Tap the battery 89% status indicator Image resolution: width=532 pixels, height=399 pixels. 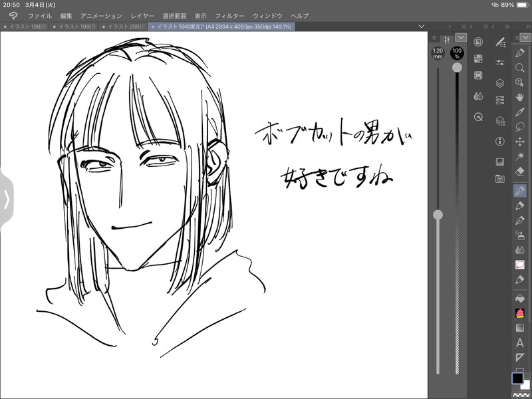click(x=515, y=5)
